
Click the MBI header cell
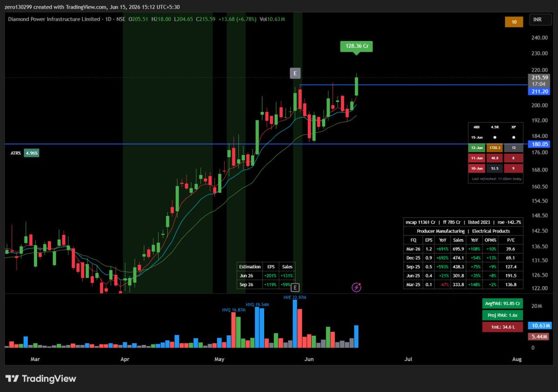[x=477, y=126]
